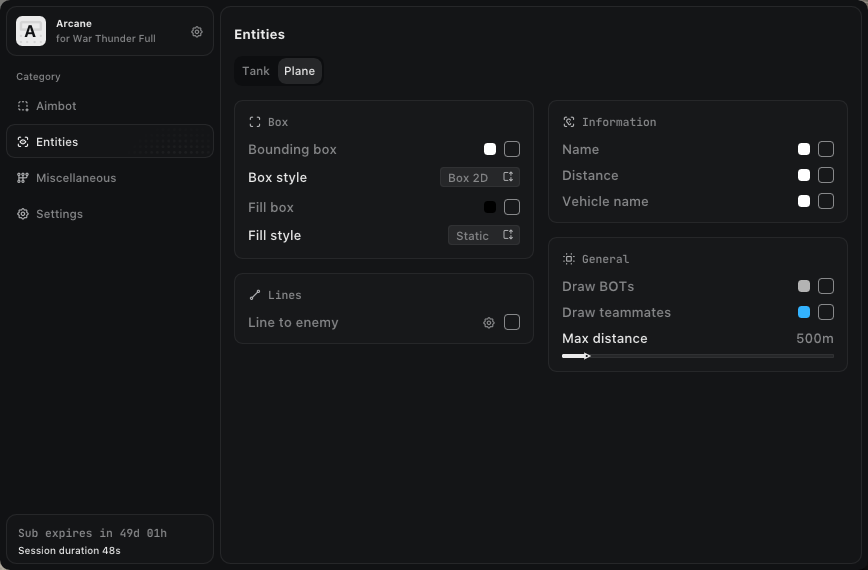The image size is (868, 570).
Task: Check the Vehicle name checkbox
Action: click(x=826, y=201)
